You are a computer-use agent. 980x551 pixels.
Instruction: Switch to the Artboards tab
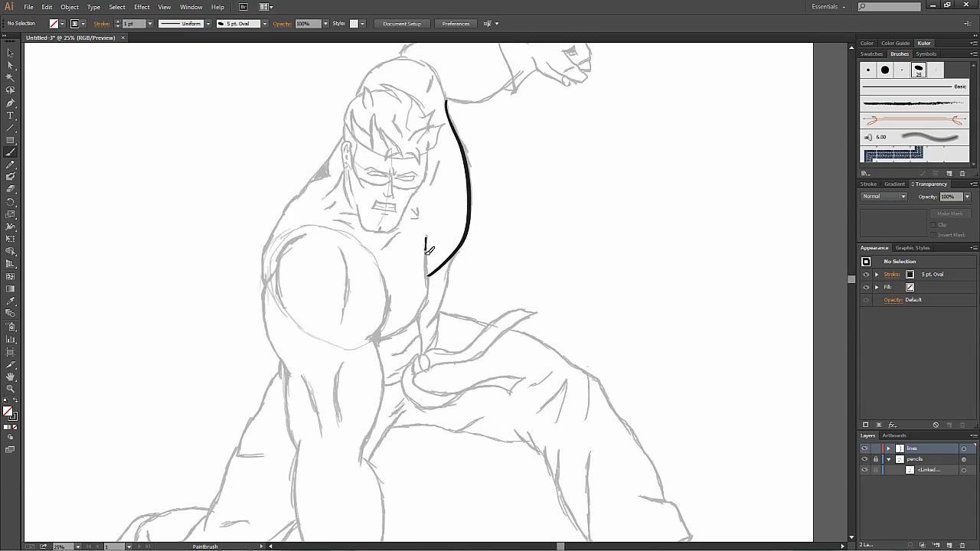click(893, 436)
